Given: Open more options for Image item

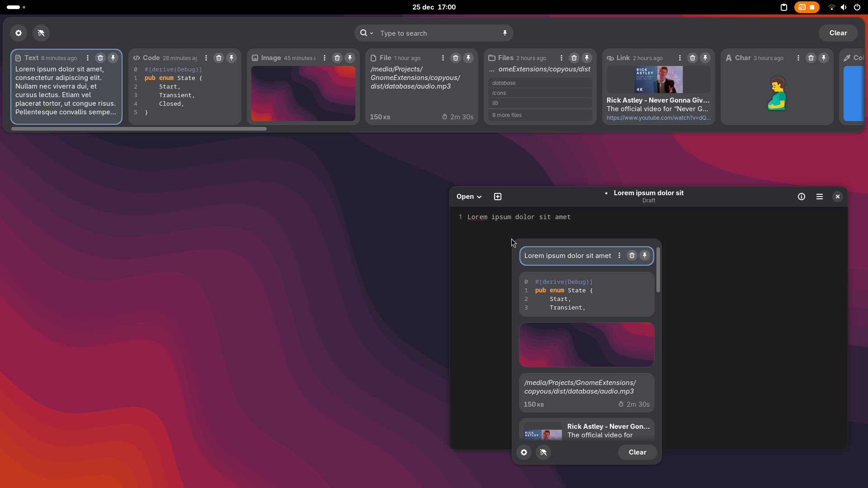Looking at the screenshot, I should (x=325, y=58).
